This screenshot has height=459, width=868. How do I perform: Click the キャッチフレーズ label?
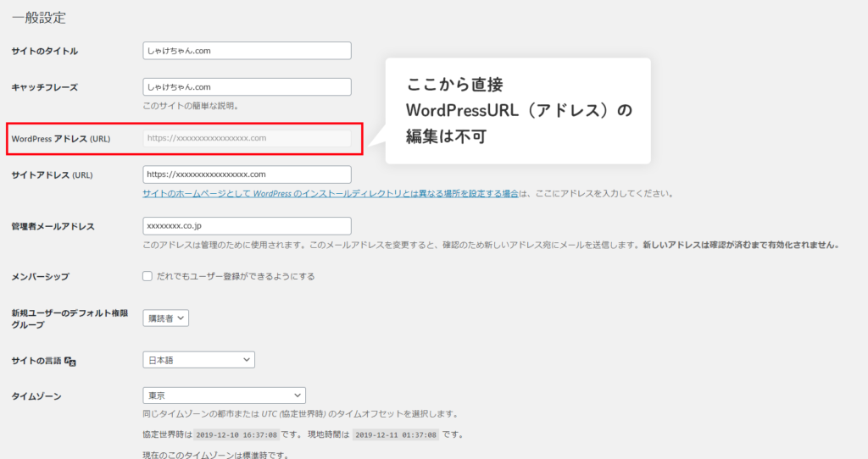tap(45, 87)
